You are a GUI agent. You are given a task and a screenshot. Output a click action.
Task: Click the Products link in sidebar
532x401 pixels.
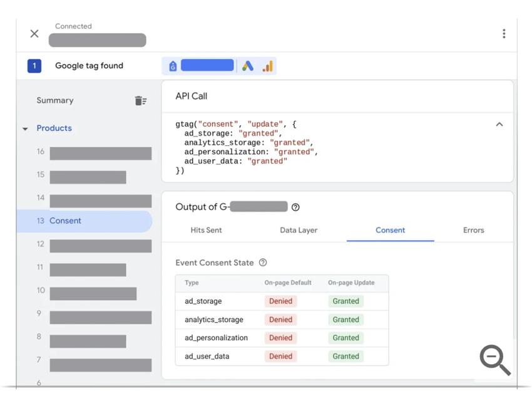[54, 128]
